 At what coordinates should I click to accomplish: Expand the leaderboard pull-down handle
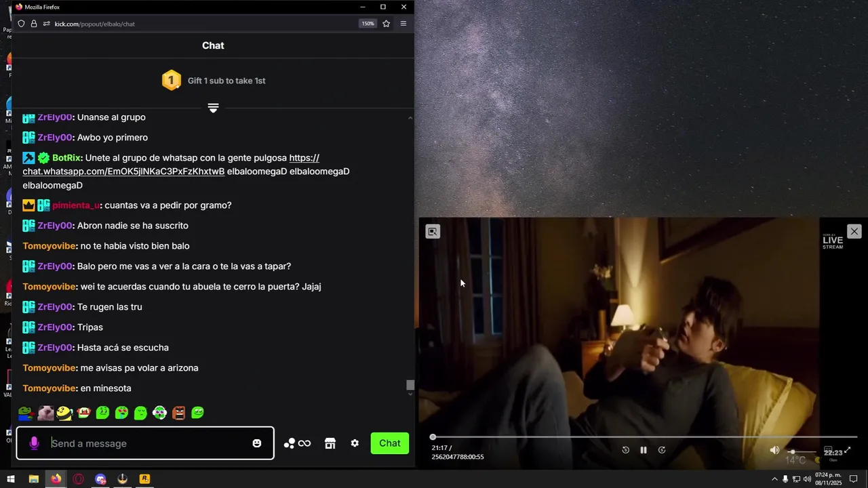click(213, 108)
